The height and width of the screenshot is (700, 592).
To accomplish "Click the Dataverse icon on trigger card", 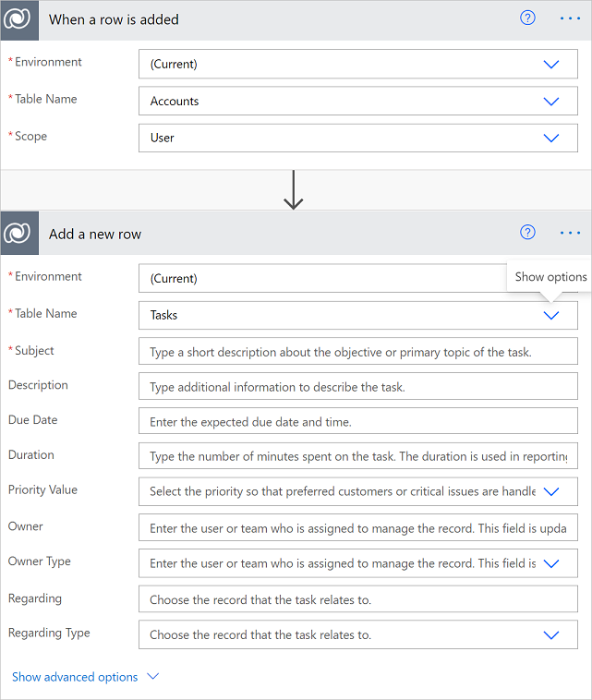I will 19,19.
